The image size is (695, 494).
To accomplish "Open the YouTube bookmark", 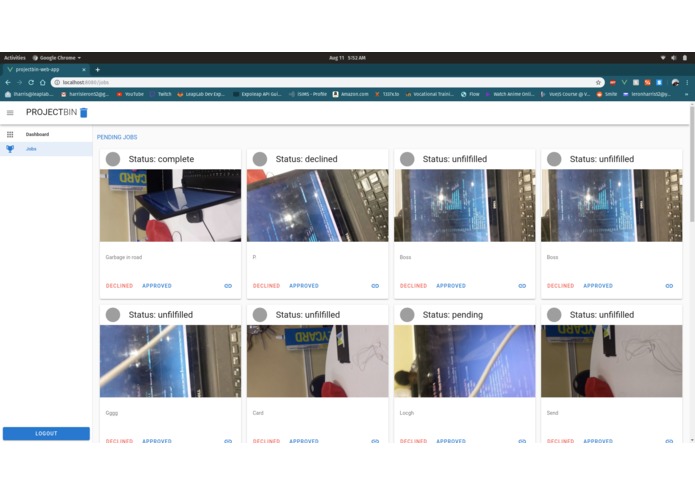I will tap(130, 94).
